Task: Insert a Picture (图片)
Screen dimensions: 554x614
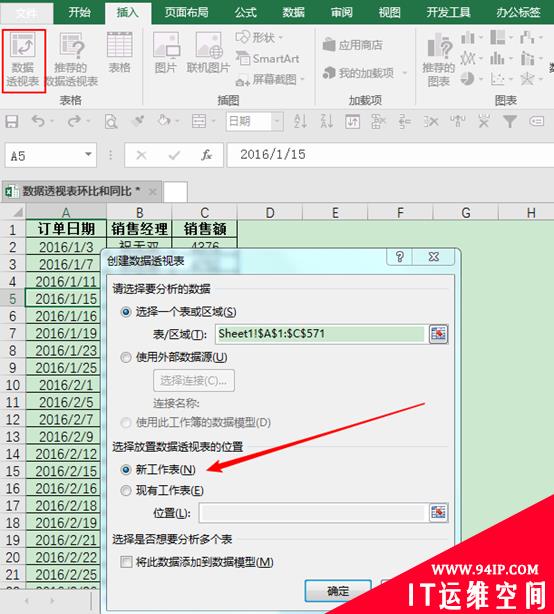Action: tap(166, 53)
